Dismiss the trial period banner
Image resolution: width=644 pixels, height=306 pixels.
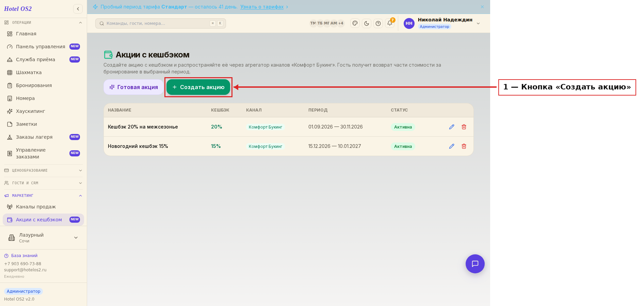point(482,7)
